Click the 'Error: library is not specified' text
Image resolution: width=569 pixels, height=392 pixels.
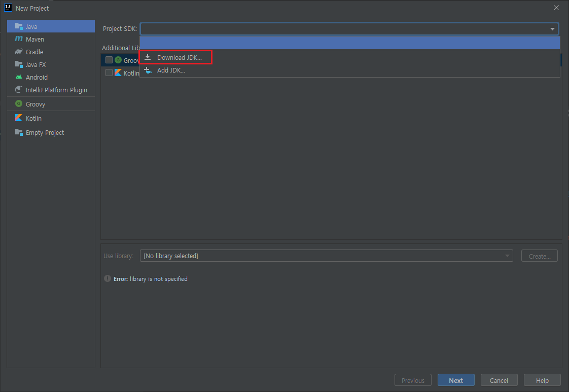click(151, 279)
